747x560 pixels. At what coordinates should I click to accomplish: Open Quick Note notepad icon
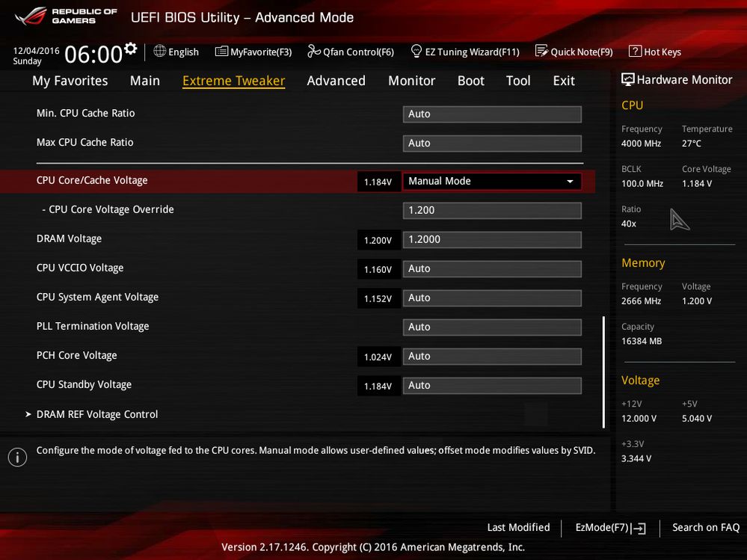pyautogui.click(x=541, y=51)
